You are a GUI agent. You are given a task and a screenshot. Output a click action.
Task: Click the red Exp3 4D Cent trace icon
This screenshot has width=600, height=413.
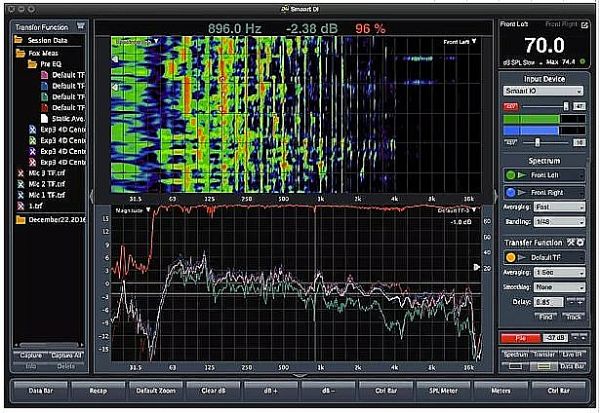[33, 162]
